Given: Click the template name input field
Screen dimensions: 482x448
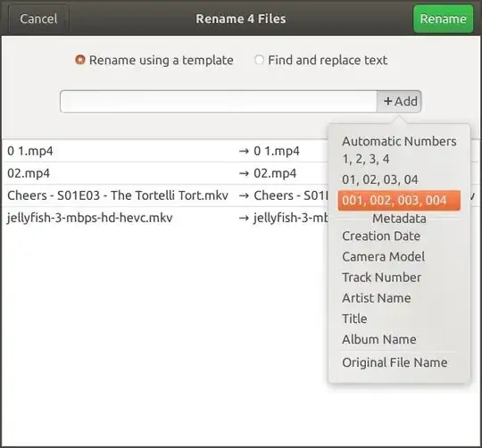Looking at the screenshot, I should pyautogui.click(x=219, y=102).
